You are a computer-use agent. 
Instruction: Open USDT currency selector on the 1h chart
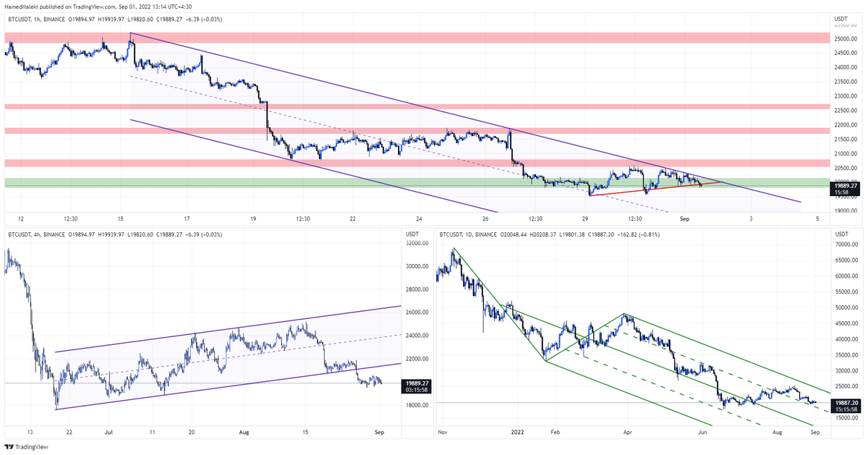[x=841, y=18]
